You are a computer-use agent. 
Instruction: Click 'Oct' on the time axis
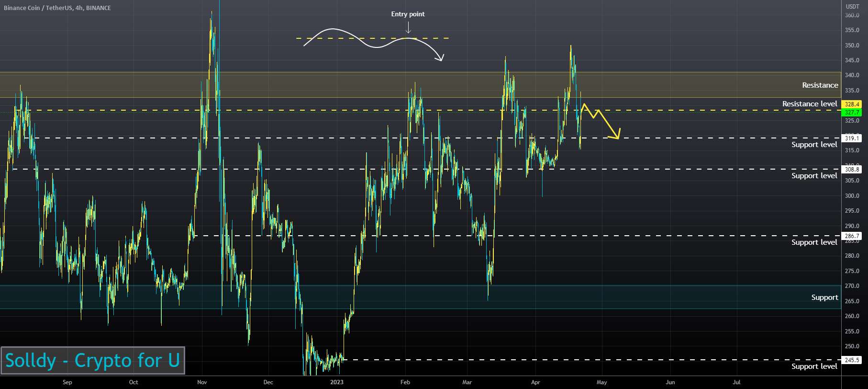tap(134, 382)
